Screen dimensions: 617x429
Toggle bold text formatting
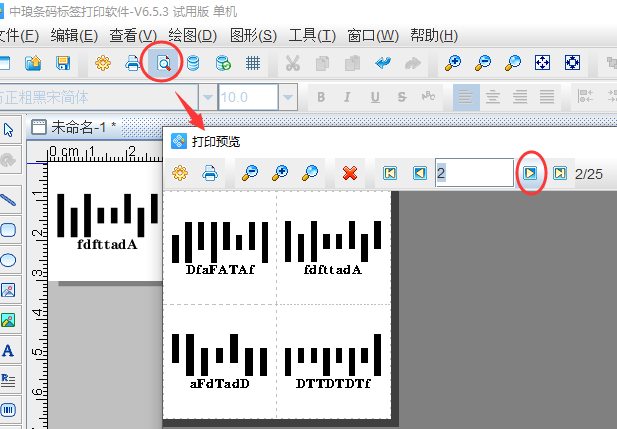322,97
